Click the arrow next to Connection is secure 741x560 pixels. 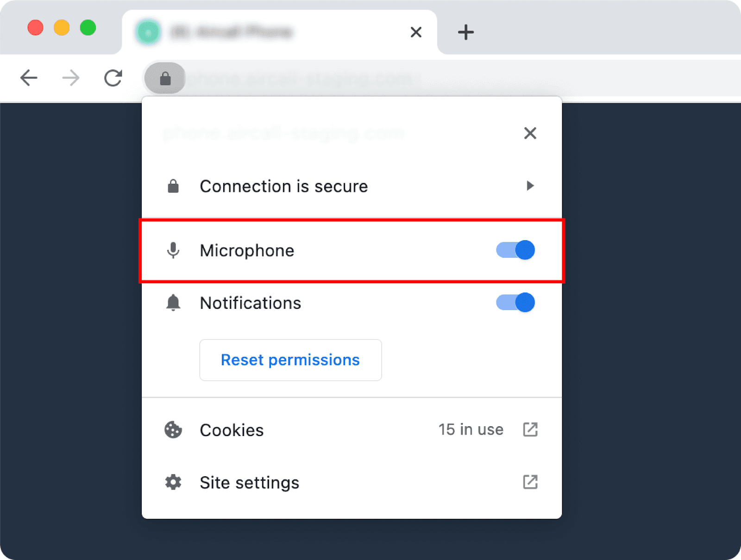pos(530,186)
